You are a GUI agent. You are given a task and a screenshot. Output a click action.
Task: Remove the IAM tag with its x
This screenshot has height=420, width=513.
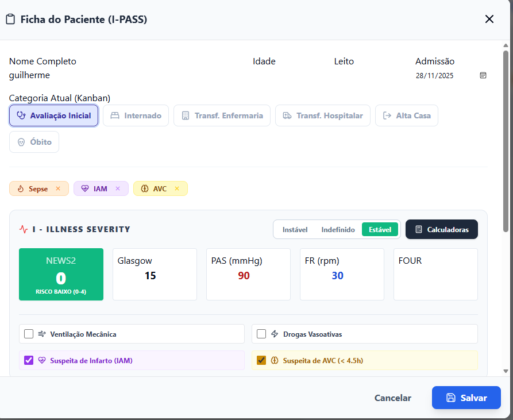click(118, 188)
